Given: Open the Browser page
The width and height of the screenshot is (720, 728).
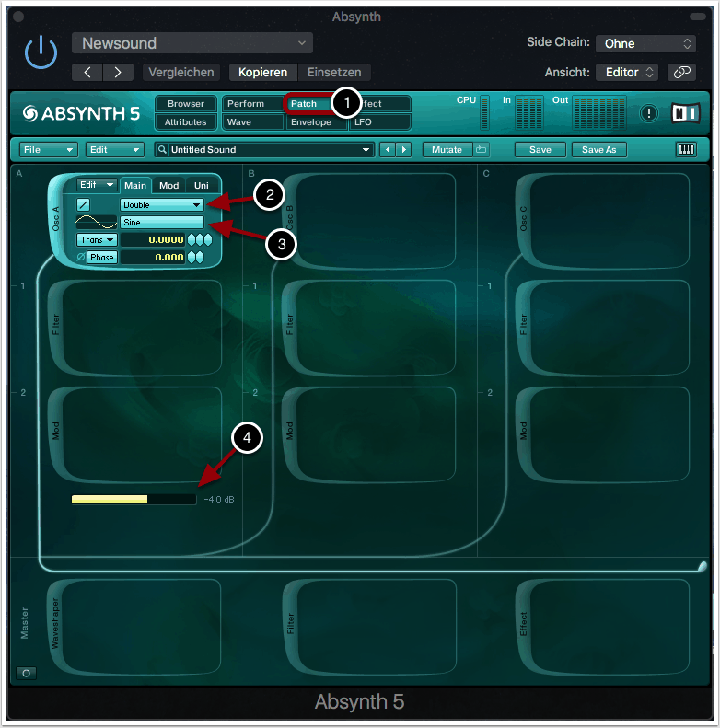Looking at the screenshot, I should tap(186, 103).
